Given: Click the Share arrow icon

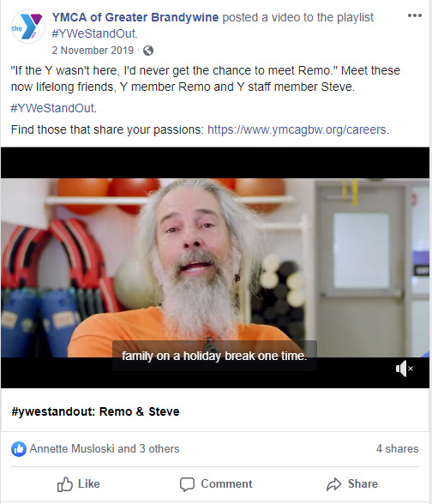Looking at the screenshot, I should click(333, 484).
